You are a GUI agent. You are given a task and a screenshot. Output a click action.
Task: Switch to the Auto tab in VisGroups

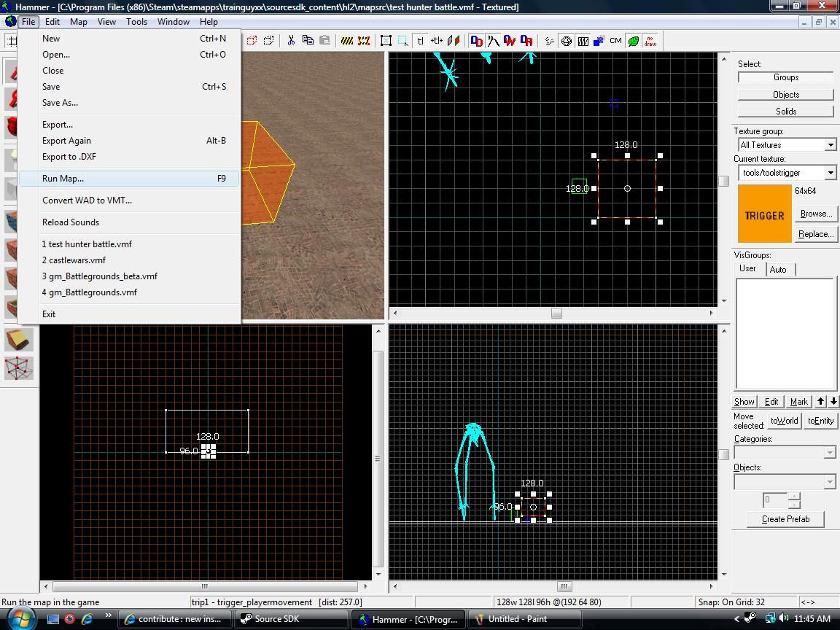779,269
